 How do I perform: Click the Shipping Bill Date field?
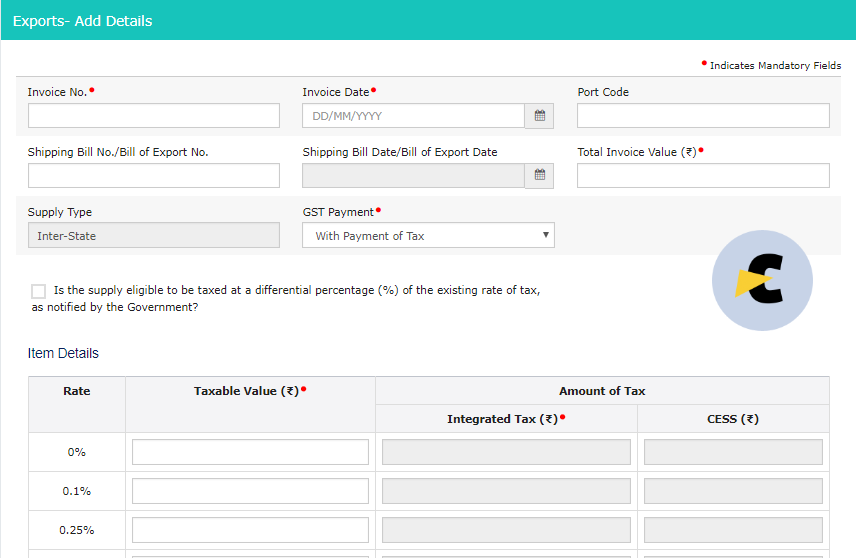413,175
